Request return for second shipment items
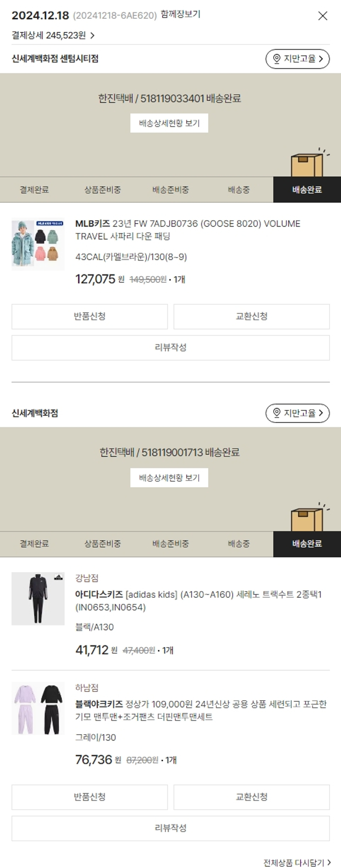Image resolution: width=341 pixels, height=868 pixels. coord(90,797)
